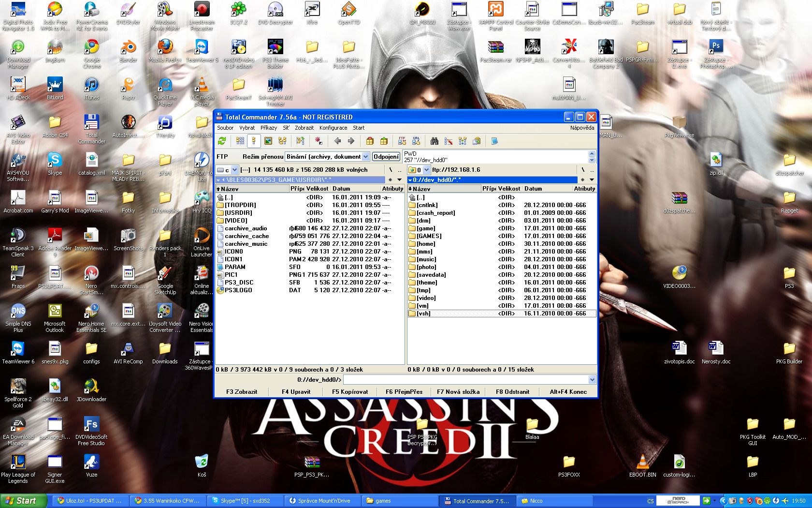This screenshot has height=508, width=812.
Task: Switch to games folder taskbar item
Action: click(x=400, y=501)
